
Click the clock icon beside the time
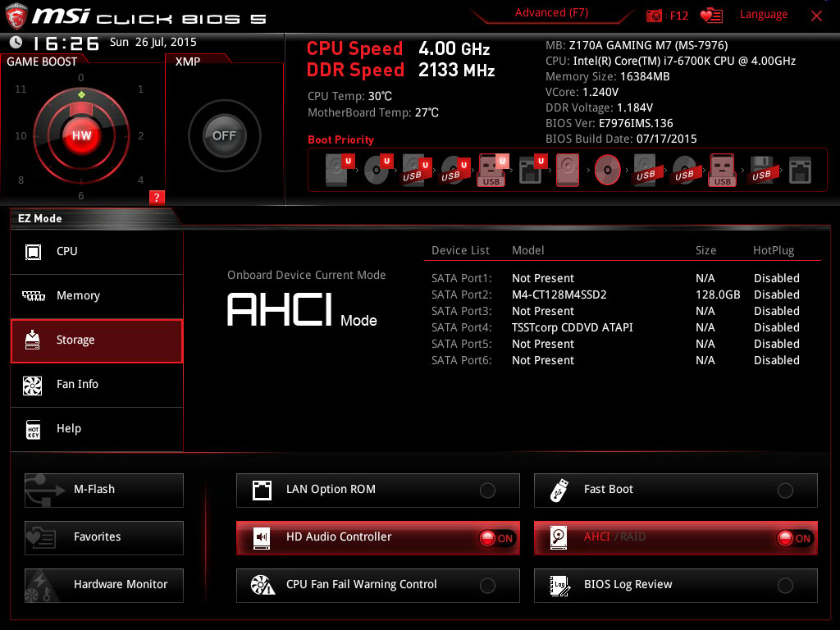16,42
